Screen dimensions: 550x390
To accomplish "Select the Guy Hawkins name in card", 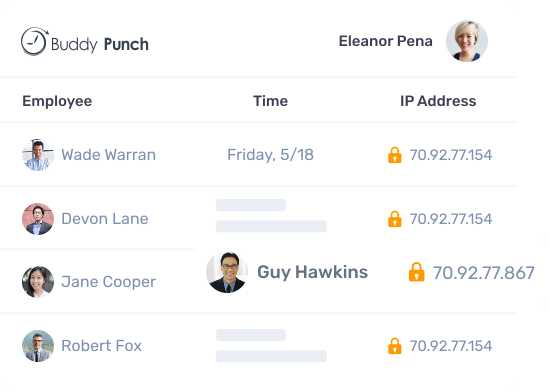I will [313, 272].
